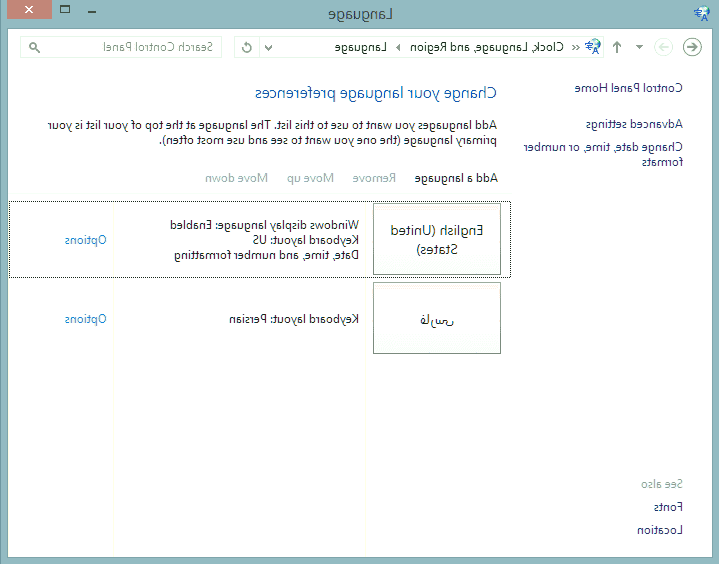Viewport: 719px width, 564px height.
Task: Close the Language window
Action: (x=29, y=10)
